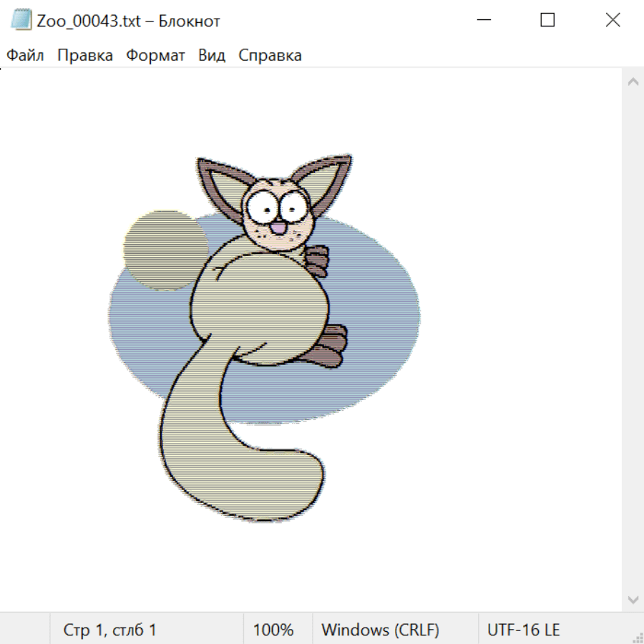The width and height of the screenshot is (644, 644).
Task: Click the Notepad icon in the title bar
Action: 21,20
